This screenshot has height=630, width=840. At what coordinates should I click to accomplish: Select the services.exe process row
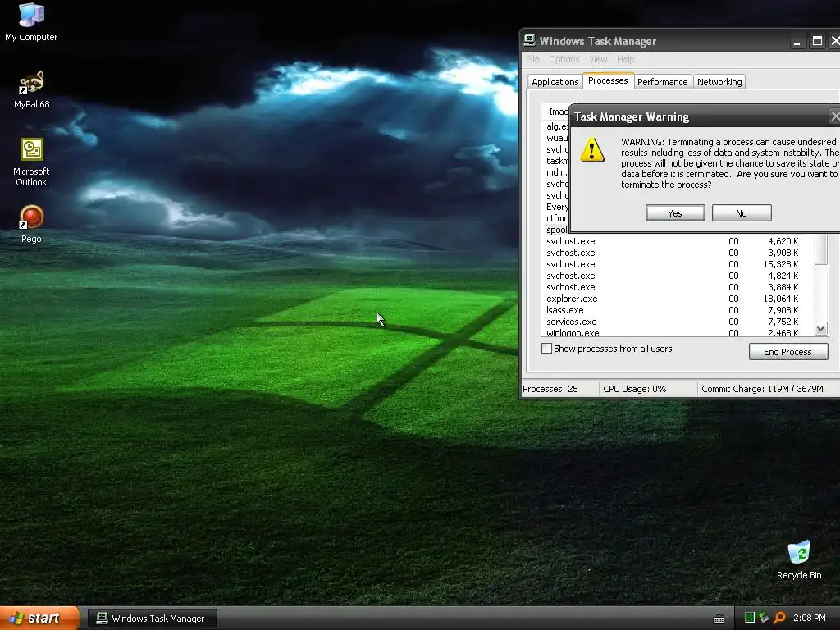677,322
